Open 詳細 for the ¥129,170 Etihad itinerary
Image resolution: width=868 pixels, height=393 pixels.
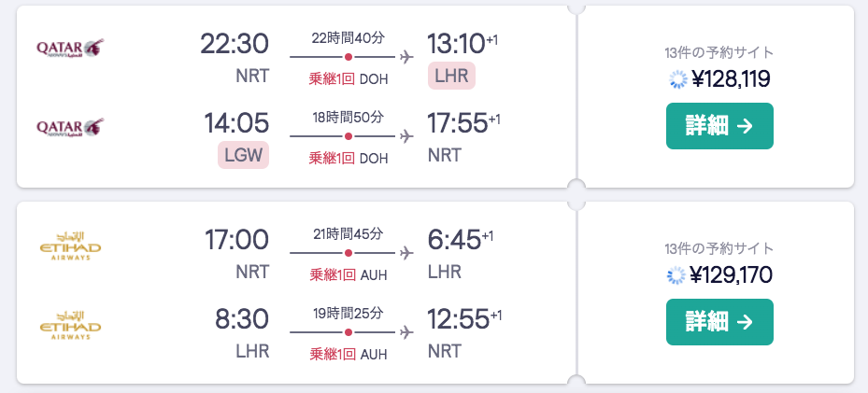click(719, 322)
